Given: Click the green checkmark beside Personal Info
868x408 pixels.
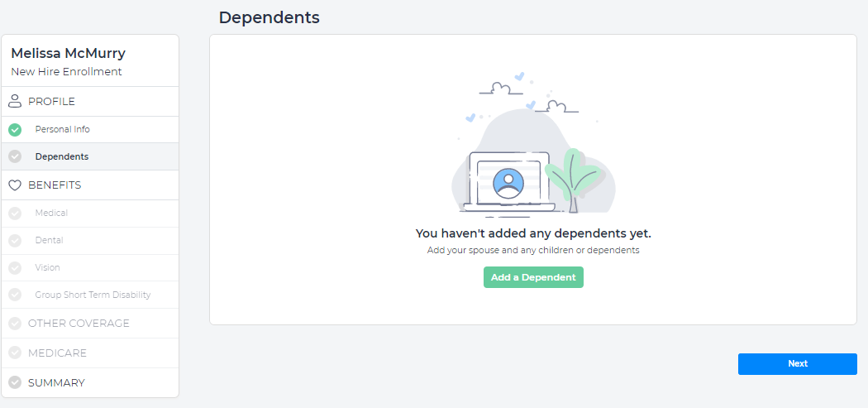Looking at the screenshot, I should click(15, 130).
